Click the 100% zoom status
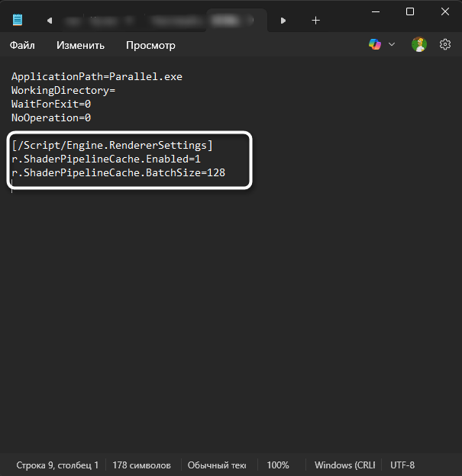Screen dimensions: 462x476 pos(278,465)
